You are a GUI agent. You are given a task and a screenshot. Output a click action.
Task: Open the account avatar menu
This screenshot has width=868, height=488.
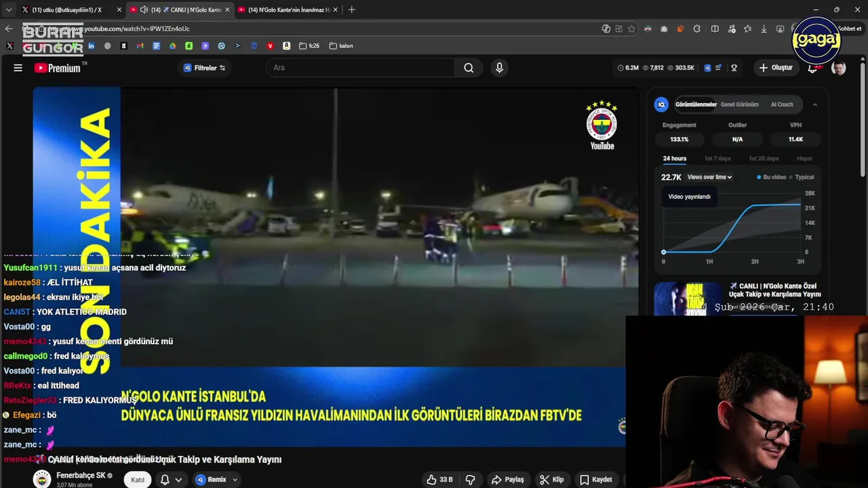[x=839, y=68]
